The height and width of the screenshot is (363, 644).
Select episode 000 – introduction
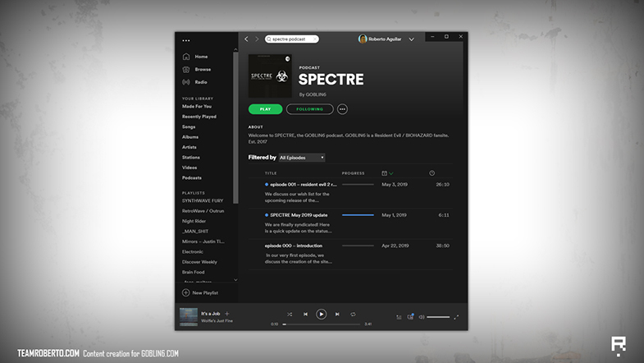350,254
